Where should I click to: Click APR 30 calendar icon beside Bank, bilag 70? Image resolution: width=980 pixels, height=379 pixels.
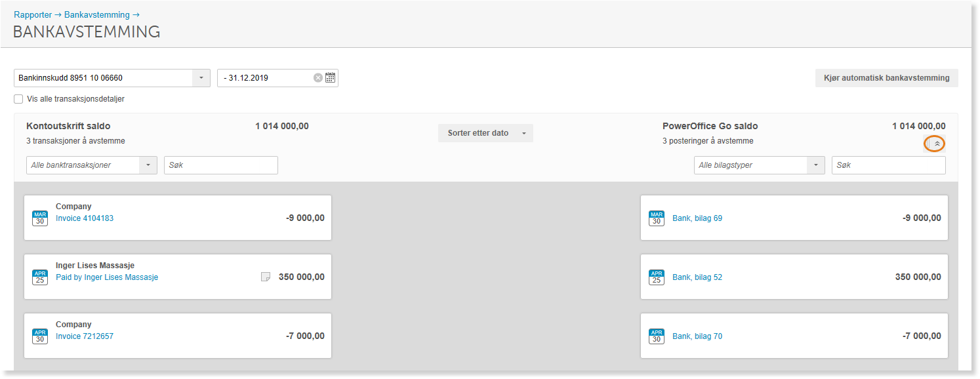click(x=657, y=336)
